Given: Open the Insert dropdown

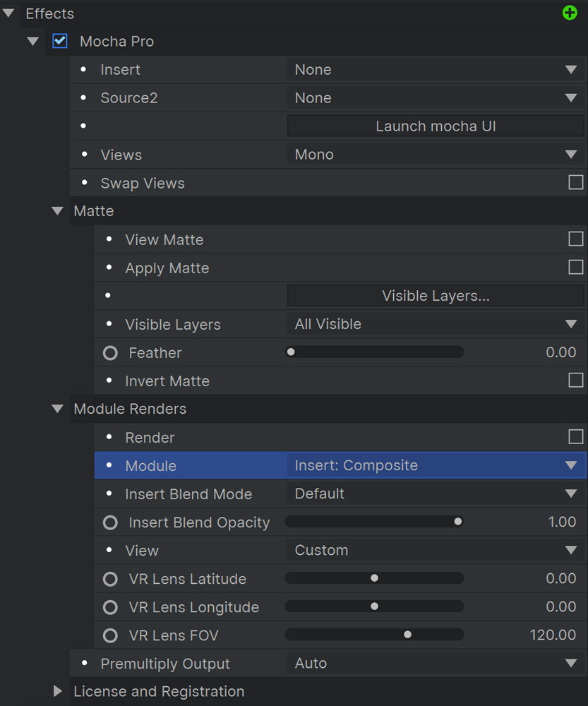Looking at the screenshot, I should click(x=436, y=70).
